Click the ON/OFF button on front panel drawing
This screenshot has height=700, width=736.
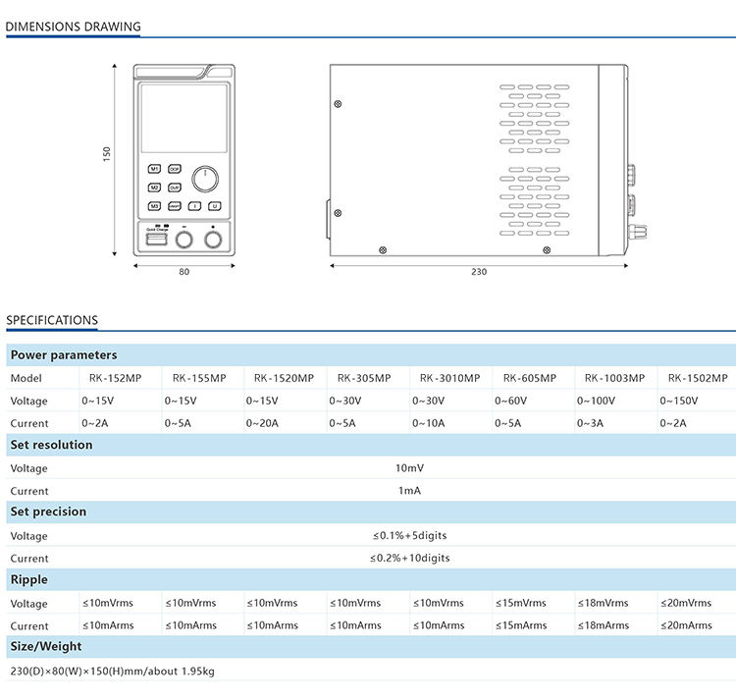click(175, 206)
